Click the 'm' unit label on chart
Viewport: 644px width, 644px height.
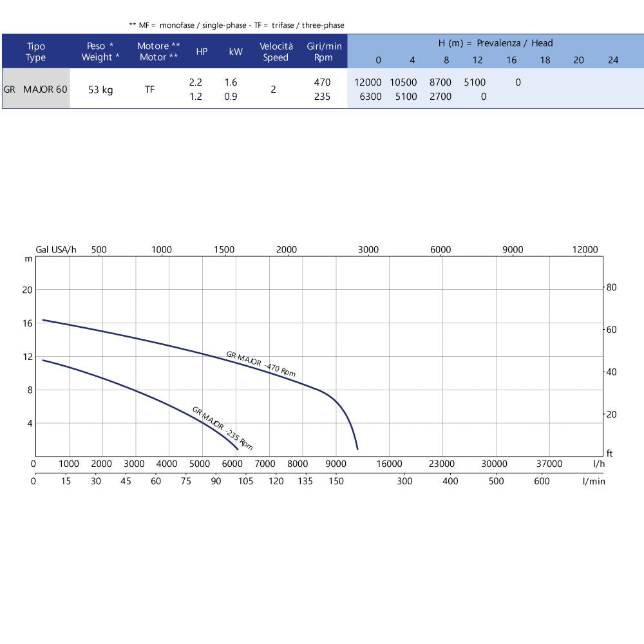point(28,259)
